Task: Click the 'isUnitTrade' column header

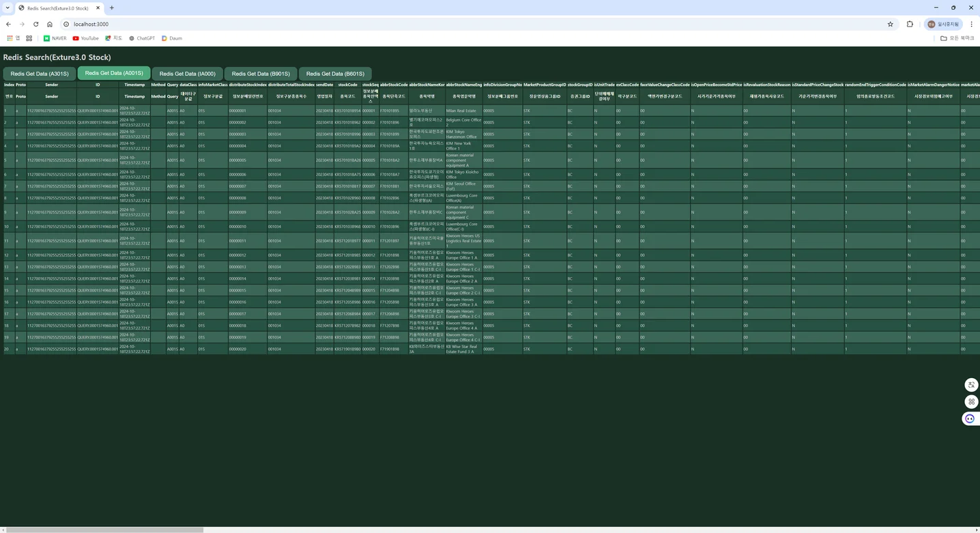Action: pos(605,85)
